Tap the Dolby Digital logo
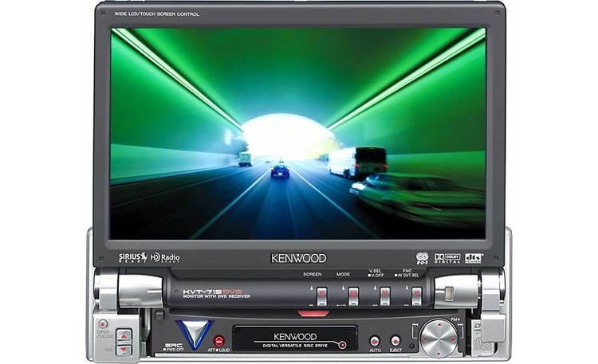The image size is (598, 364). tap(448, 258)
